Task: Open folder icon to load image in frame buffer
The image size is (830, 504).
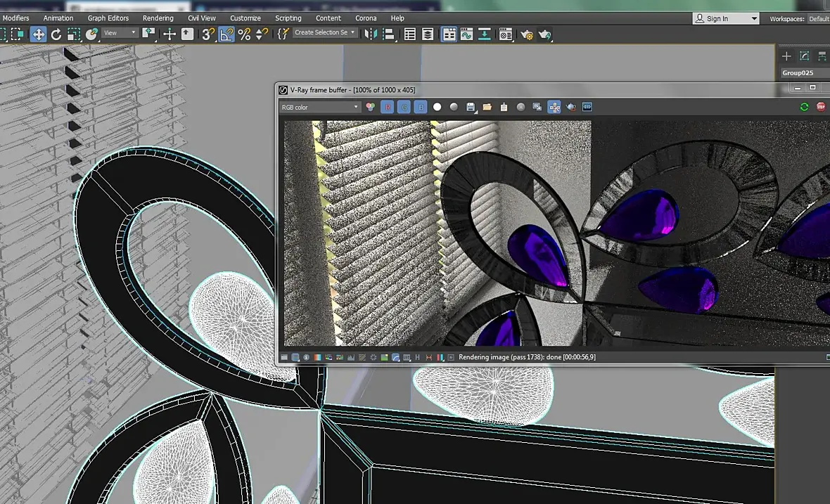Action: point(487,107)
